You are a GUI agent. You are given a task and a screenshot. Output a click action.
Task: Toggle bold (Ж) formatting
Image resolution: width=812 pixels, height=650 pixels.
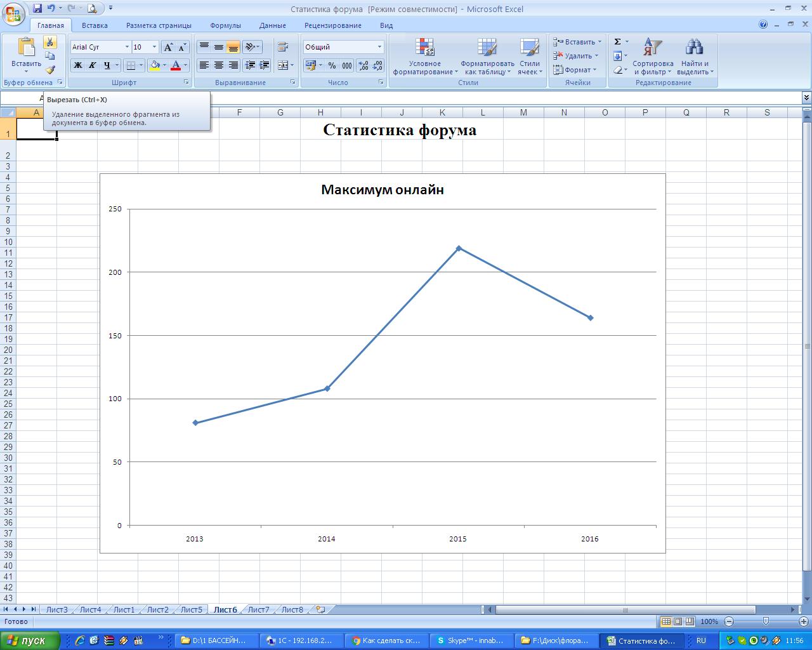coord(77,65)
